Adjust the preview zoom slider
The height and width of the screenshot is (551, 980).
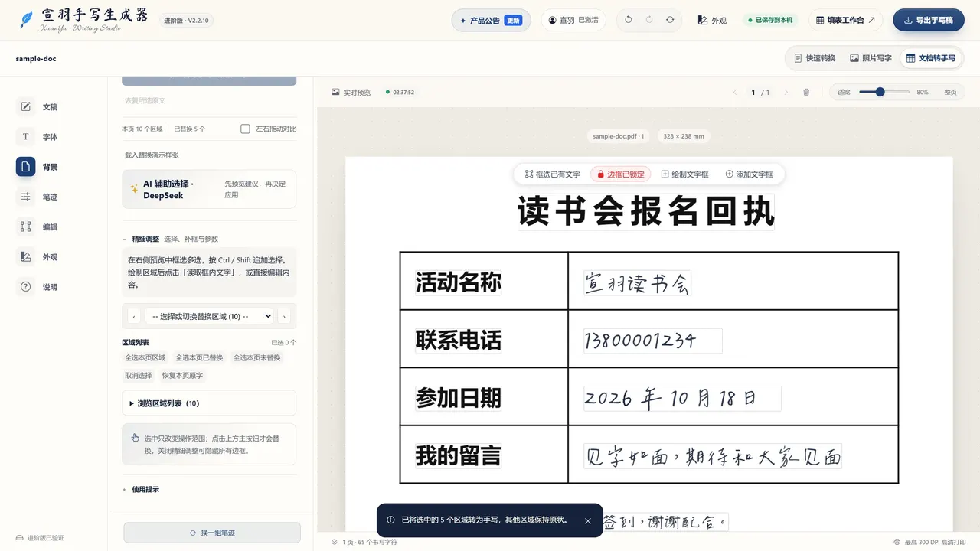[884, 92]
